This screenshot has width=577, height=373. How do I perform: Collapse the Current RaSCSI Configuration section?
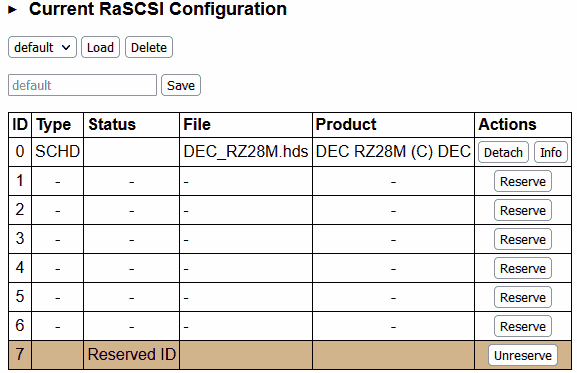click(x=13, y=10)
